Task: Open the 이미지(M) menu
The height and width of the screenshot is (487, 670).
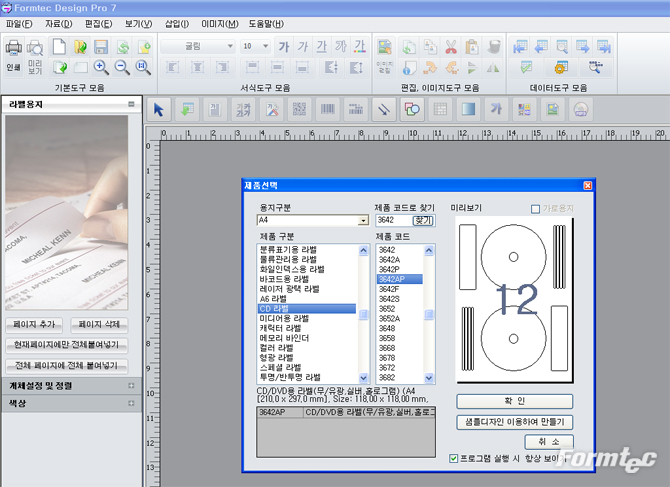Action: 220,24
